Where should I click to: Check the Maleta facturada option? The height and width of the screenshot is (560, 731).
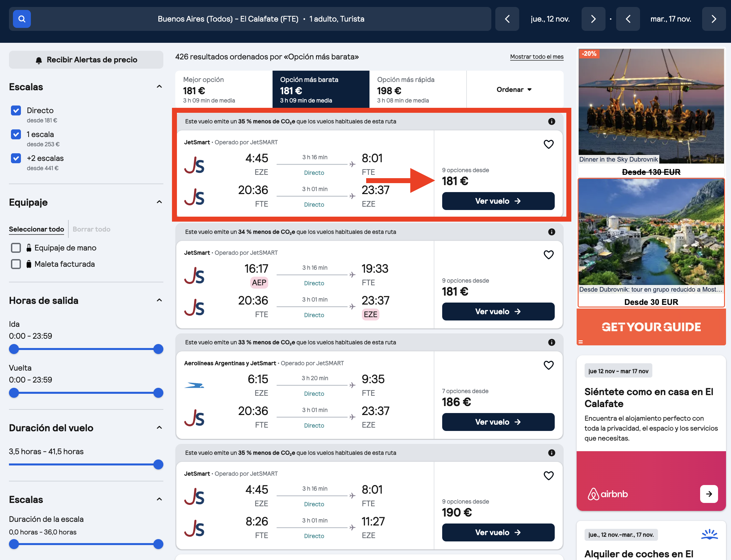point(16,264)
